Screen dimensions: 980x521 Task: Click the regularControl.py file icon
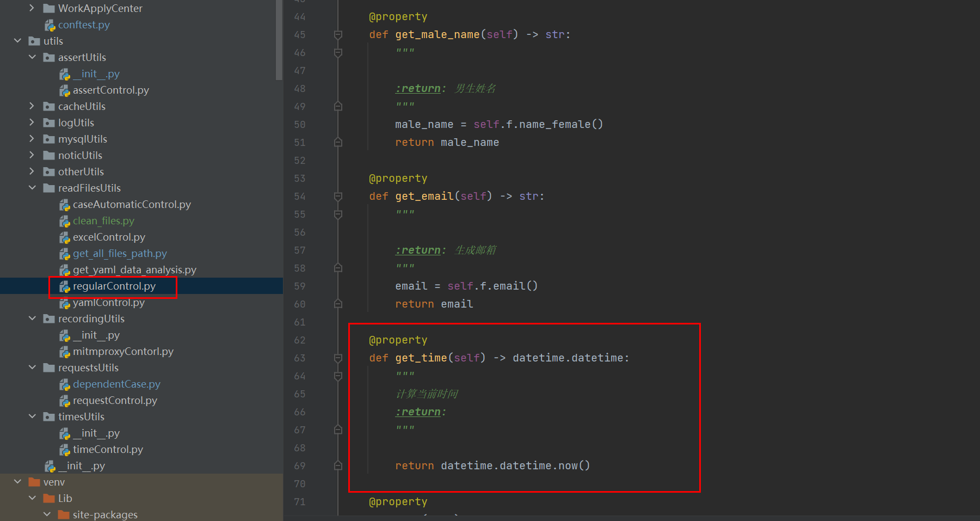65,286
